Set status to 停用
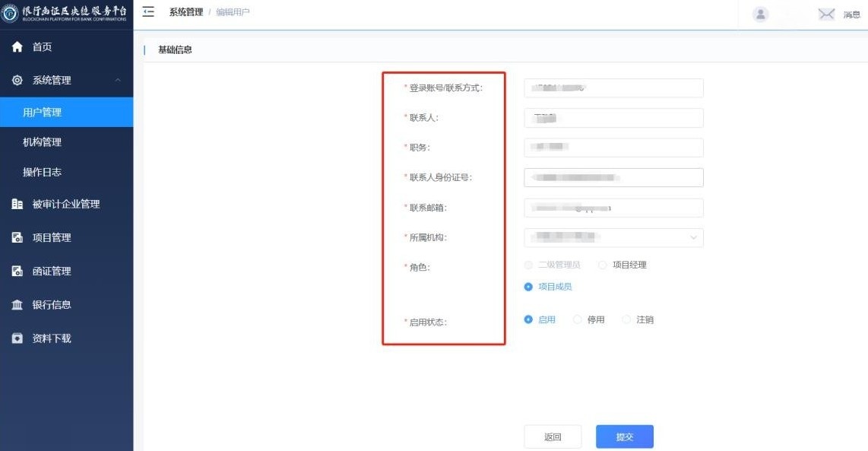This screenshot has width=868, height=451. pyautogui.click(x=578, y=320)
